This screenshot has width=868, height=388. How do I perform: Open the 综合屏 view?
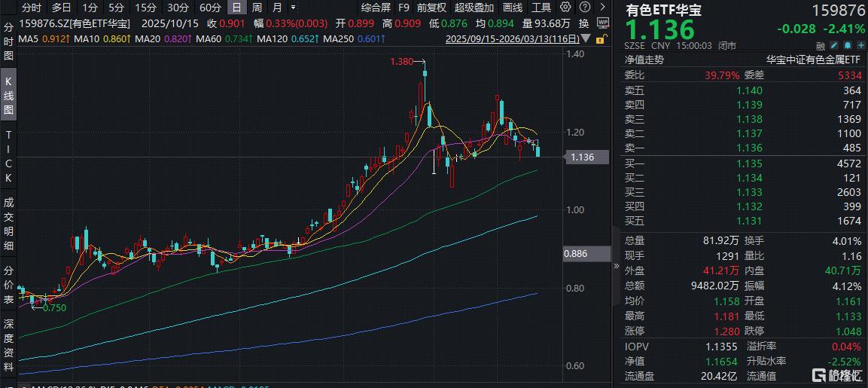(x=376, y=8)
